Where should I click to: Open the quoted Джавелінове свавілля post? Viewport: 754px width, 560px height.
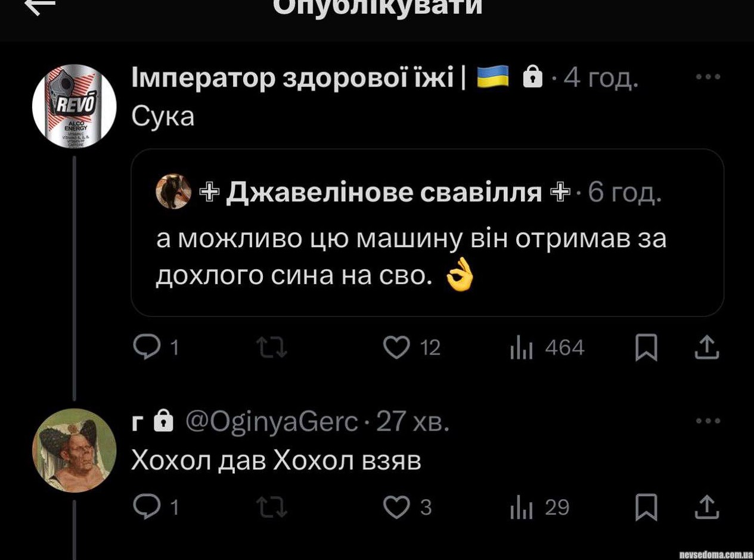(x=427, y=232)
